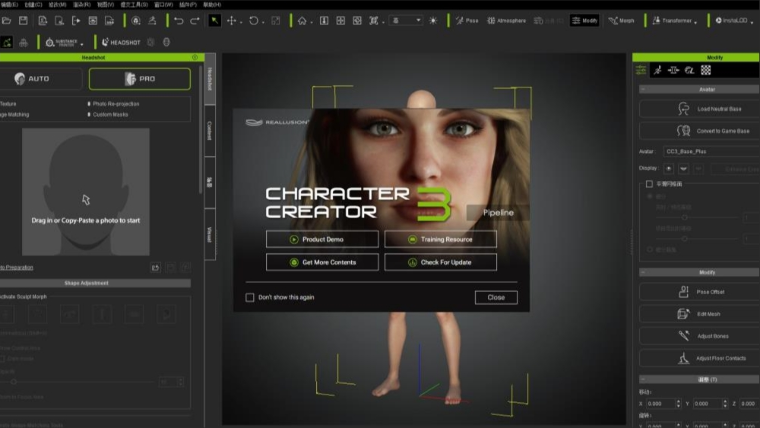Click the Adjust Bones icon

pyautogui.click(x=683, y=335)
